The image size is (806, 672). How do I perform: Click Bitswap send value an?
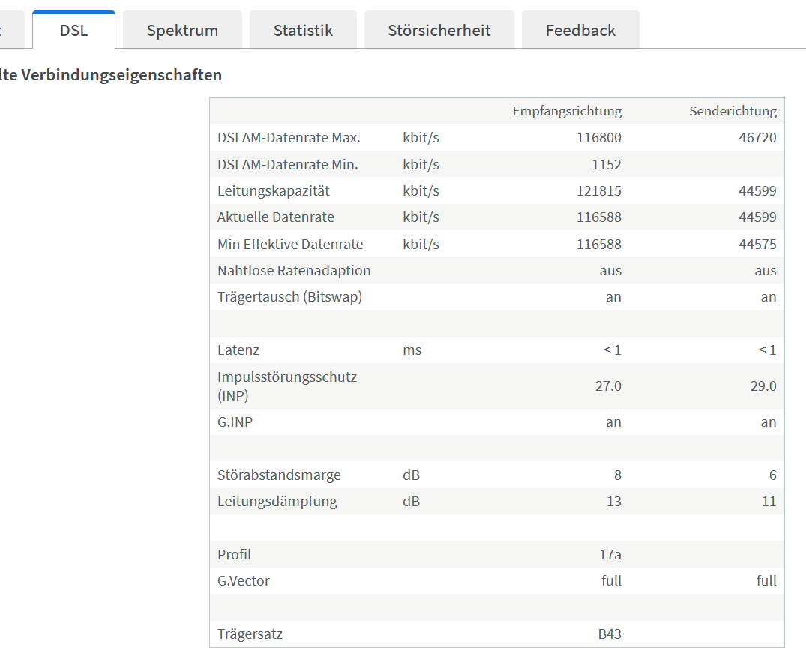click(x=769, y=297)
